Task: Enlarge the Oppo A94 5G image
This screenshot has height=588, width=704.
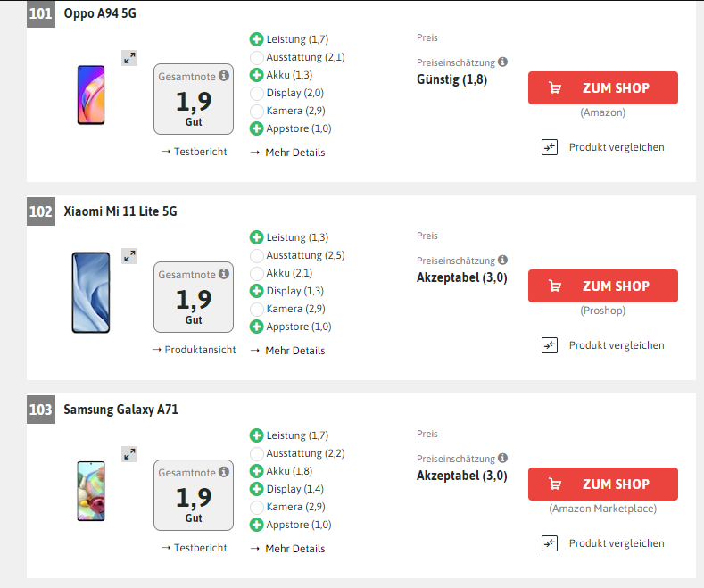Action: pyautogui.click(x=129, y=58)
